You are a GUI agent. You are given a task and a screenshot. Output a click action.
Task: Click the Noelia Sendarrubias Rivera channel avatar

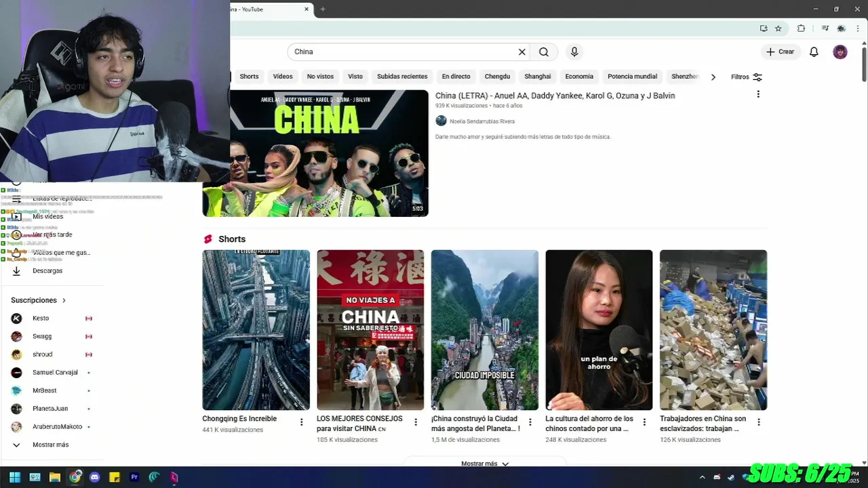[x=441, y=121]
